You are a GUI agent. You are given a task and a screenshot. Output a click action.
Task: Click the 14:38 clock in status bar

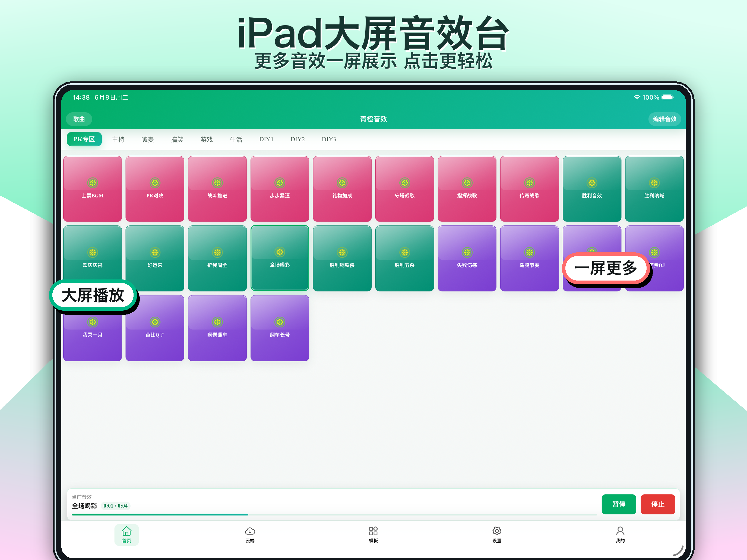coord(81,97)
